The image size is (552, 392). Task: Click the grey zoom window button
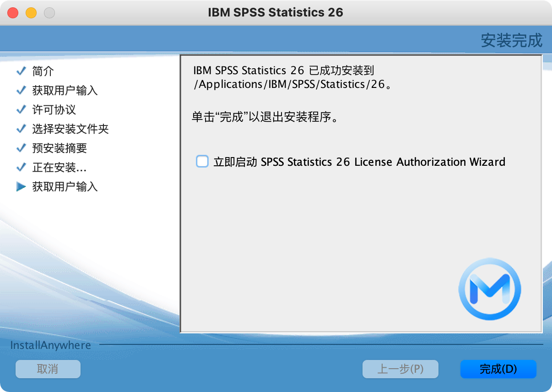coord(49,13)
